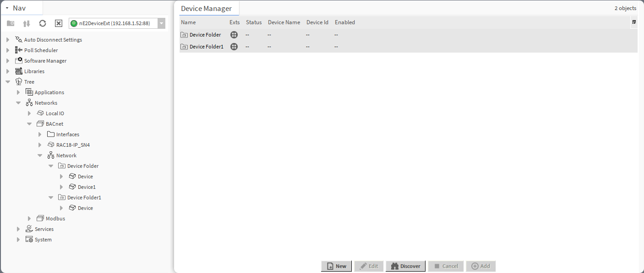The height and width of the screenshot is (273, 644).
Task: Click the up/down arrows icon in Nav toolbar
Action: click(x=27, y=23)
